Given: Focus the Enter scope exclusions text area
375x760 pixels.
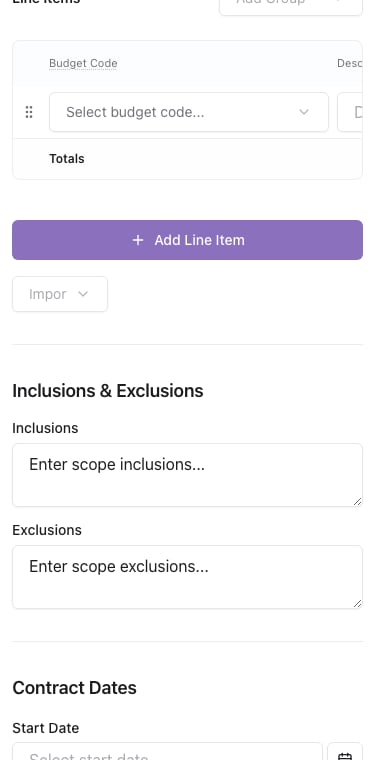Looking at the screenshot, I should pyautogui.click(x=188, y=577).
